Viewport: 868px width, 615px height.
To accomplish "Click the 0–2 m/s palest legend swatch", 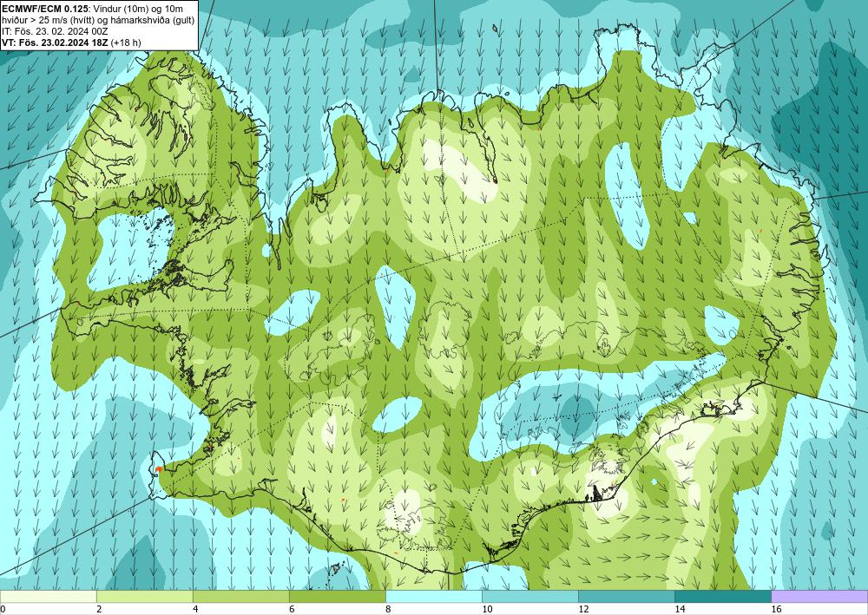I will 48,596.
